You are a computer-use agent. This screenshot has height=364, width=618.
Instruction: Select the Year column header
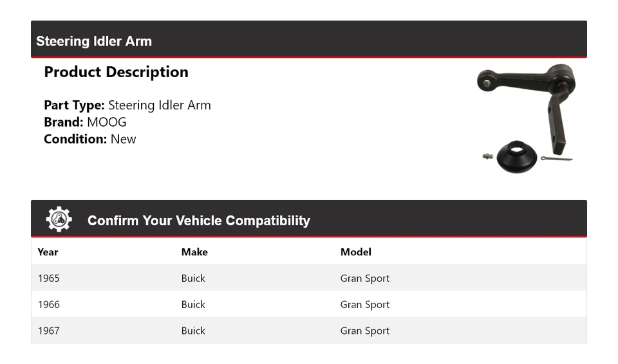[x=48, y=252]
